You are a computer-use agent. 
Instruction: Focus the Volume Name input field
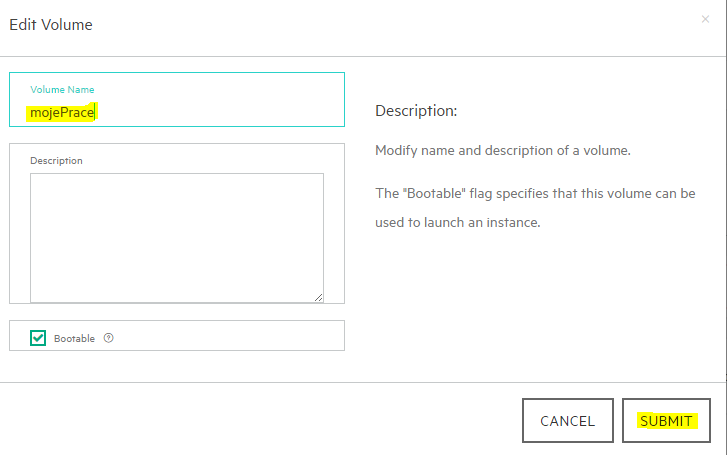[177, 99]
